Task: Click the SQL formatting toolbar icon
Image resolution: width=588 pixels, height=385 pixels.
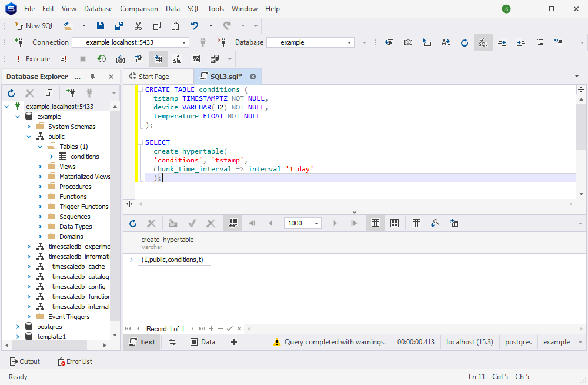Action: coord(483,42)
